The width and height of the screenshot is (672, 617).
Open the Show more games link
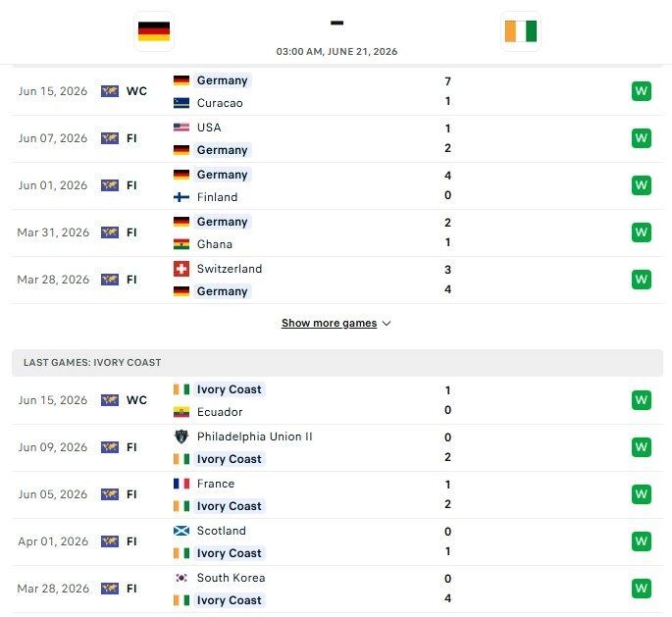point(330,323)
